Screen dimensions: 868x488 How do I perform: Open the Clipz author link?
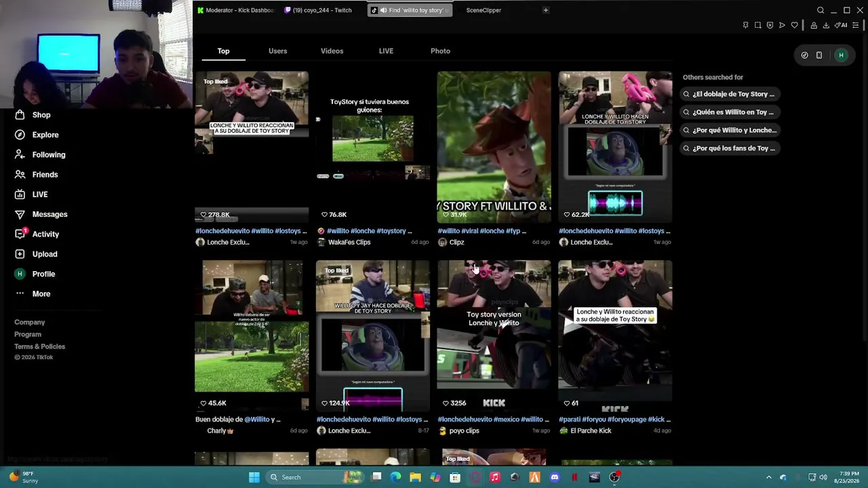(456, 242)
